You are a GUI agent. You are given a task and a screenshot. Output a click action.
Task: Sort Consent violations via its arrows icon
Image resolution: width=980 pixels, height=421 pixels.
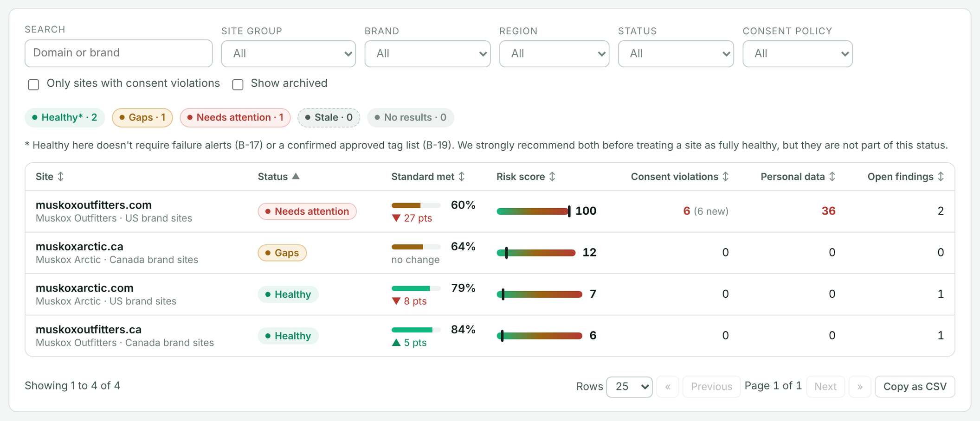click(726, 177)
